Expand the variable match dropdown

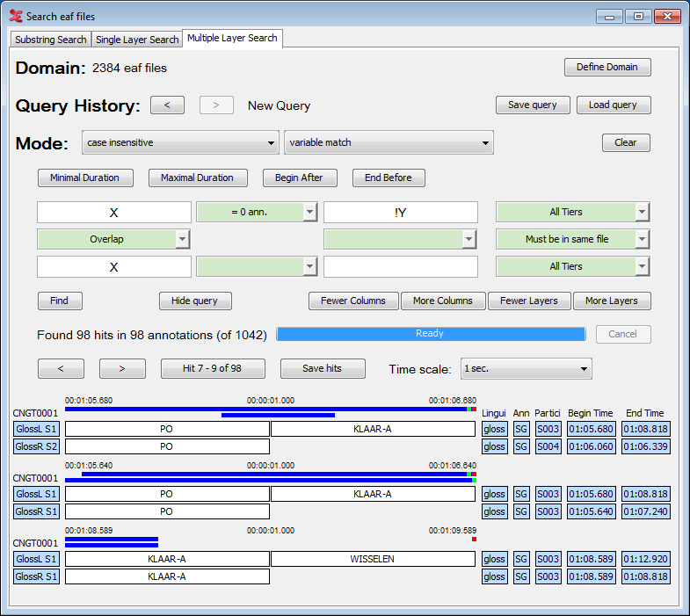[389, 142]
